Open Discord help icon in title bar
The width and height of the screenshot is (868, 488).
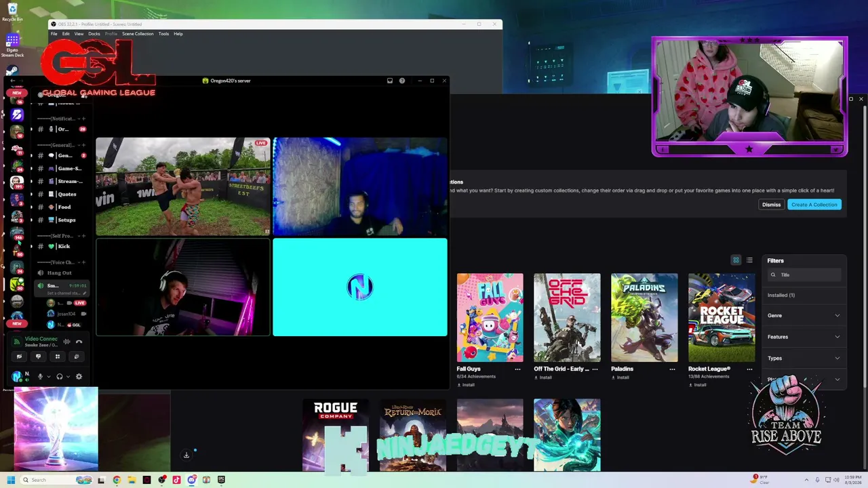[x=402, y=81]
